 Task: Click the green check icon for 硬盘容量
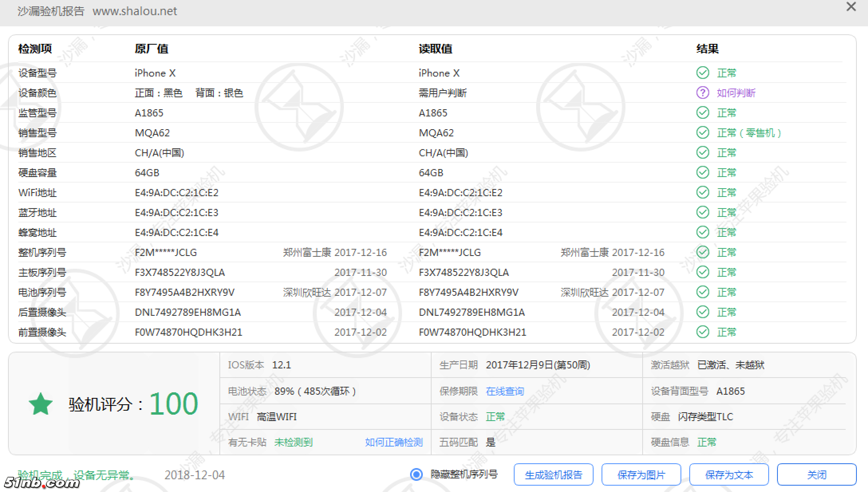pos(702,173)
